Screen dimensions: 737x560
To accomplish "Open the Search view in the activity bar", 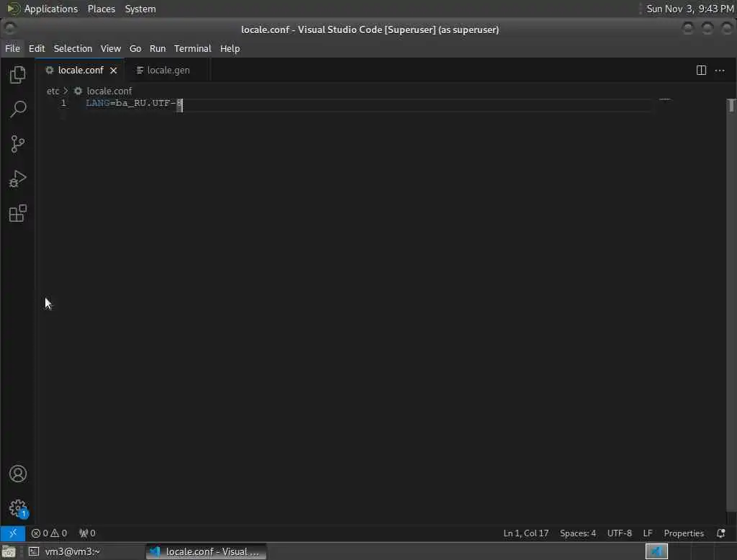I will point(18,109).
